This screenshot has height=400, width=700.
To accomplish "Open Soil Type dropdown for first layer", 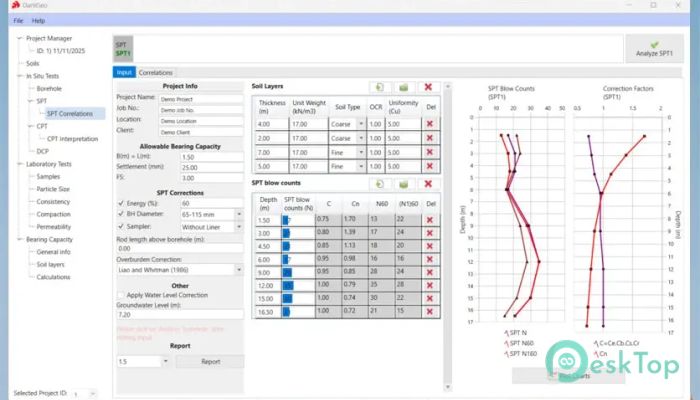I will click(x=361, y=124).
